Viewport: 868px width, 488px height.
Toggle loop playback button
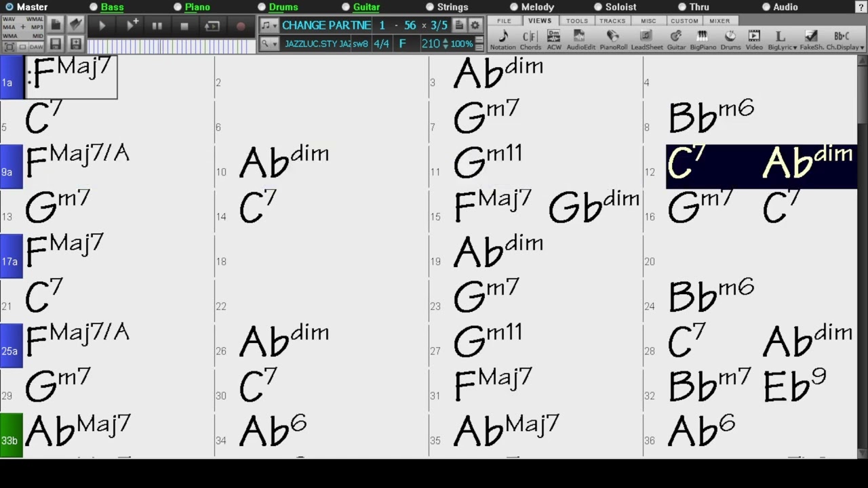(x=212, y=26)
